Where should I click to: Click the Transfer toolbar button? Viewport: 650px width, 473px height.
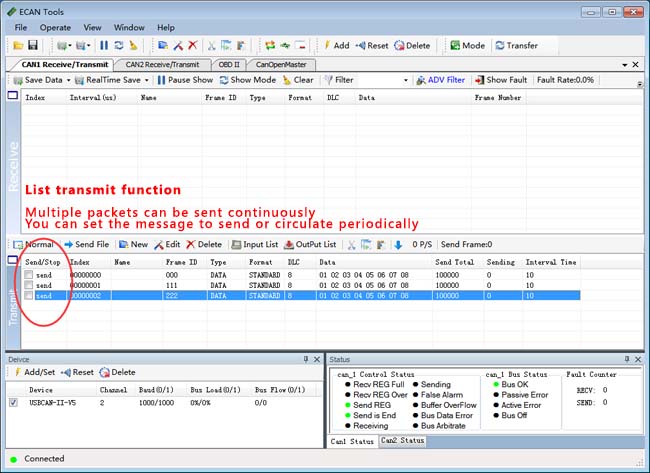click(x=515, y=46)
